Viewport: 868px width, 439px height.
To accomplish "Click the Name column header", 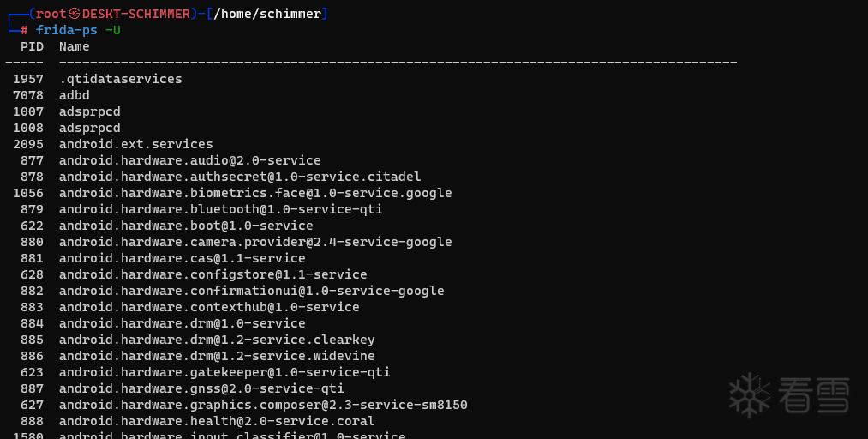I will pyautogui.click(x=75, y=46).
